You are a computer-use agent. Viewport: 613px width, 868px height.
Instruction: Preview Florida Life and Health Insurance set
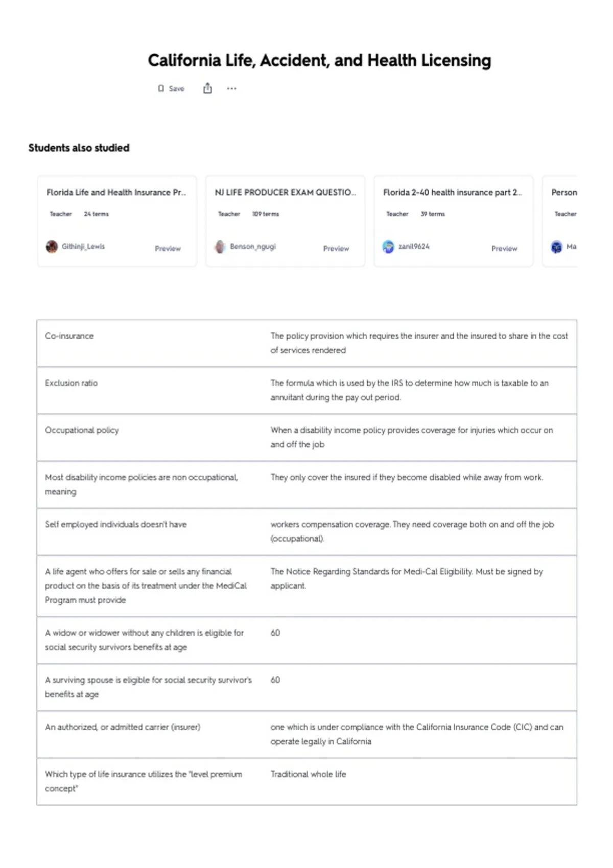pos(168,249)
